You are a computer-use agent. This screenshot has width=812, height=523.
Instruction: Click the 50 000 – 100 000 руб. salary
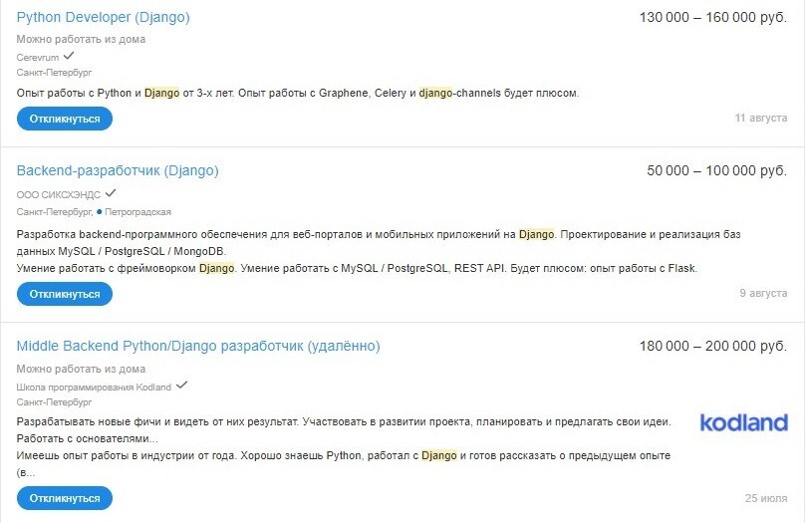716,170
